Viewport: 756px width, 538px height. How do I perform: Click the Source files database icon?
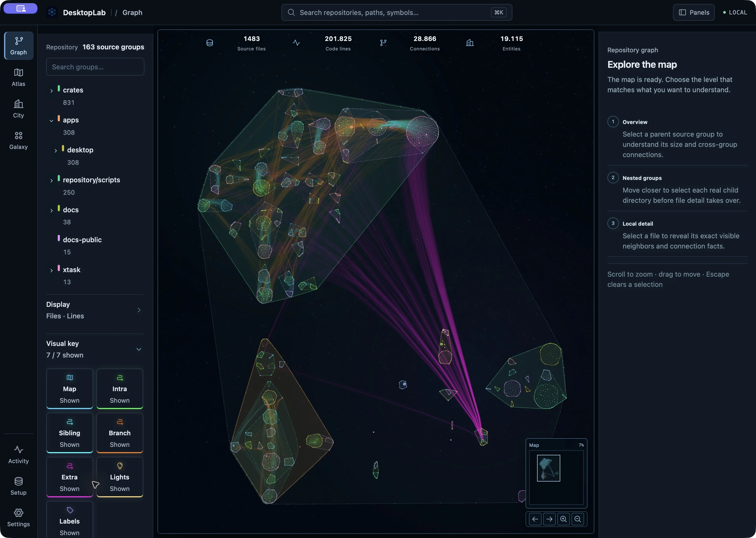click(209, 43)
